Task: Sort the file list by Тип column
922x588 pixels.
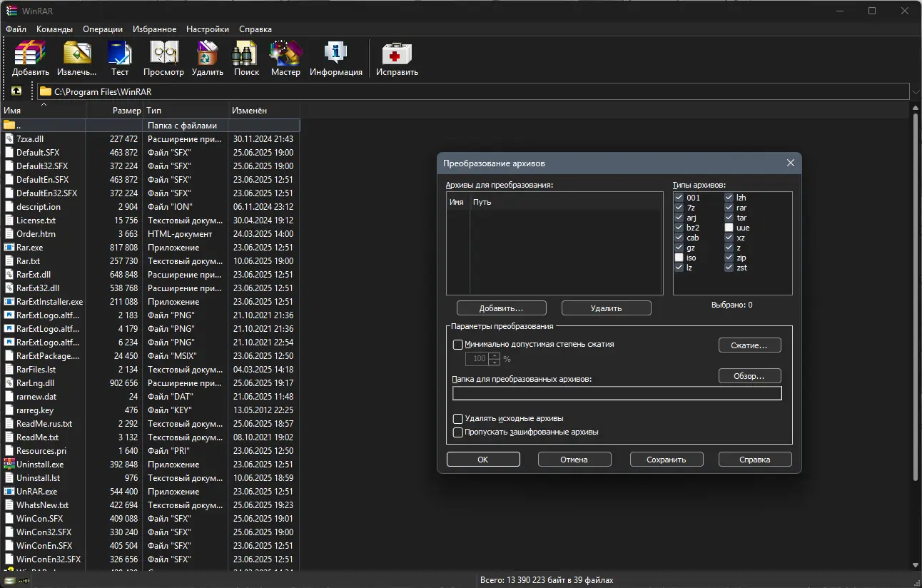Action: 186,111
